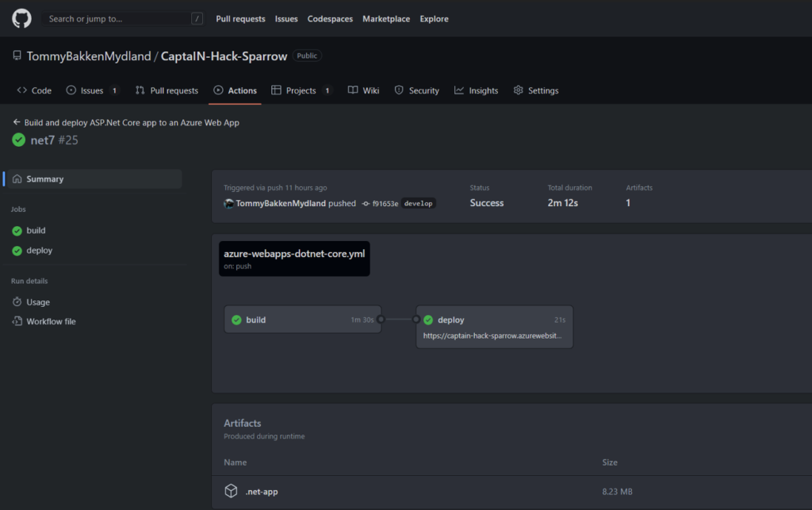The height and width of the screenshot is (510, 812).
Task: Open commit f91653e
Action: [x=385, y=204]
